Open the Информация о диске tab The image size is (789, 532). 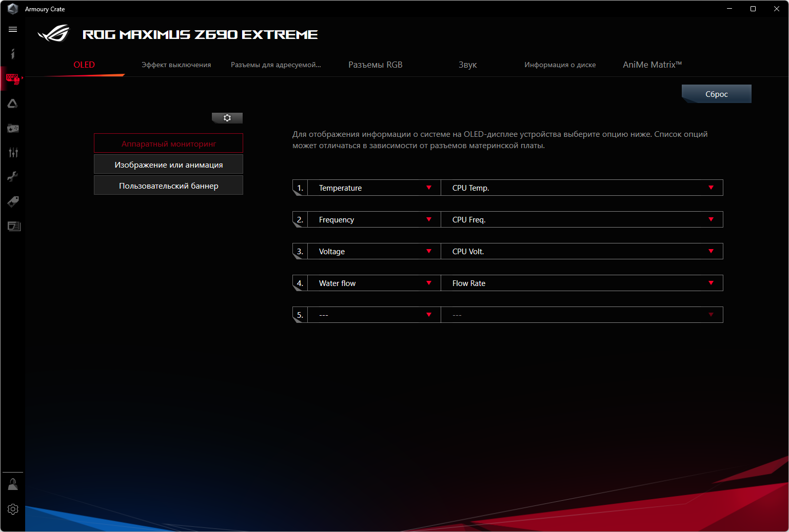pos(560,65)
